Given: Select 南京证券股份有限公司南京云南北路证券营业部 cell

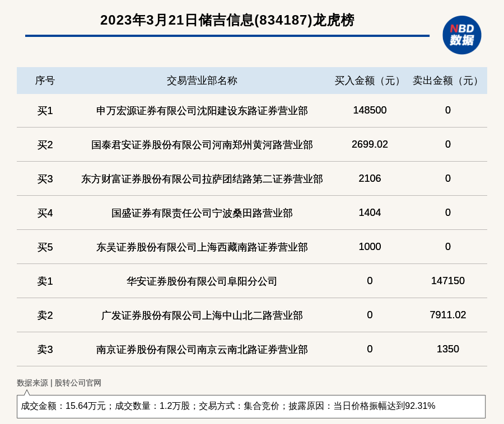Looking at the screenshot, I should tap(202, 349).
